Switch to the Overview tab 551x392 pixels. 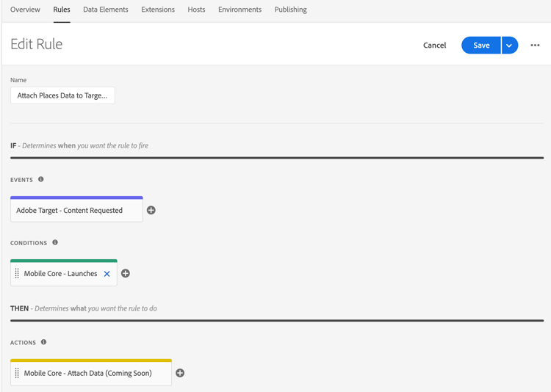pyautogui.click(x=25, y=10)
